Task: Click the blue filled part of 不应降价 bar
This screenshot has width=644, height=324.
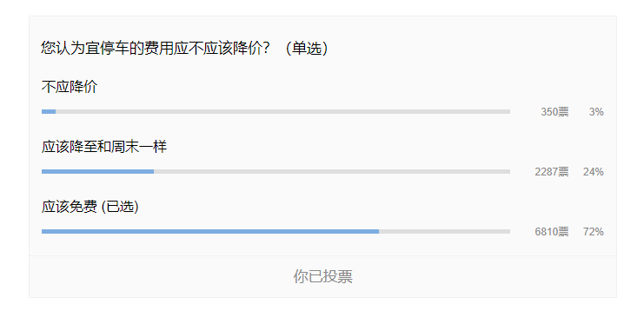Action: pyautogui.click(x=49, y=112)
